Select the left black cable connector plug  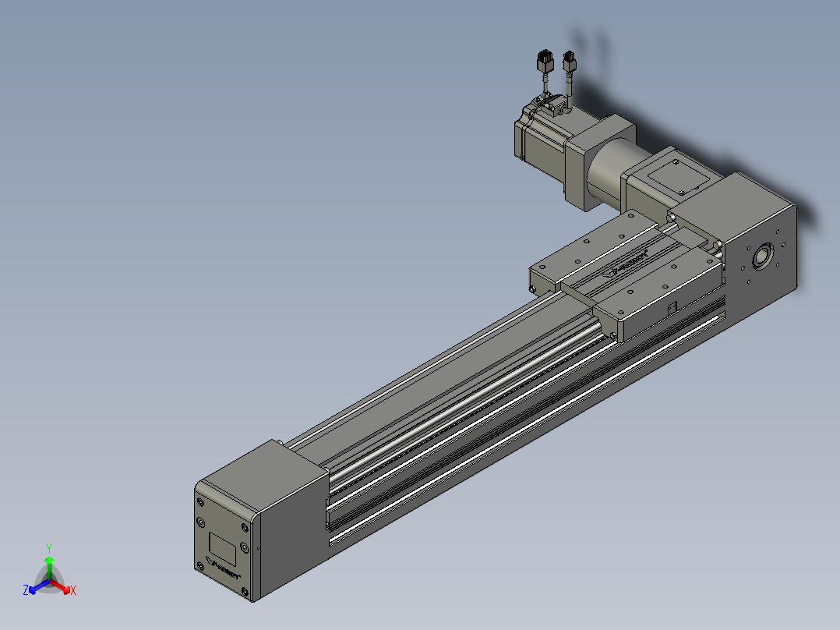[545, 61]
